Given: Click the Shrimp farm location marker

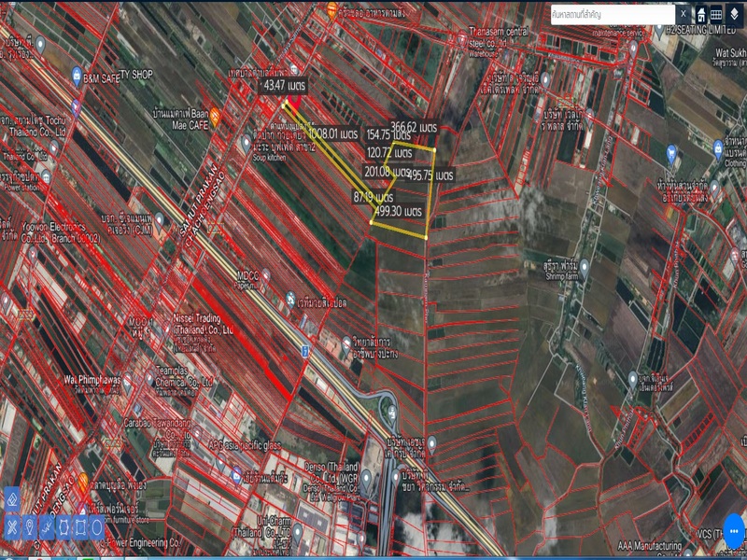Looking at the screenshot, I should pyautogui.click(x=584, y=266).
